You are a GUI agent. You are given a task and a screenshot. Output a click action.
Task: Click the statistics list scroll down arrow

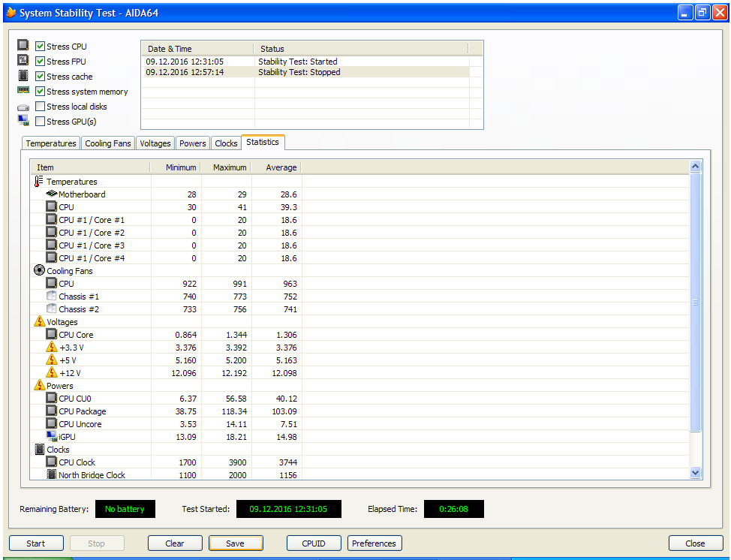(x=695, y=472)
